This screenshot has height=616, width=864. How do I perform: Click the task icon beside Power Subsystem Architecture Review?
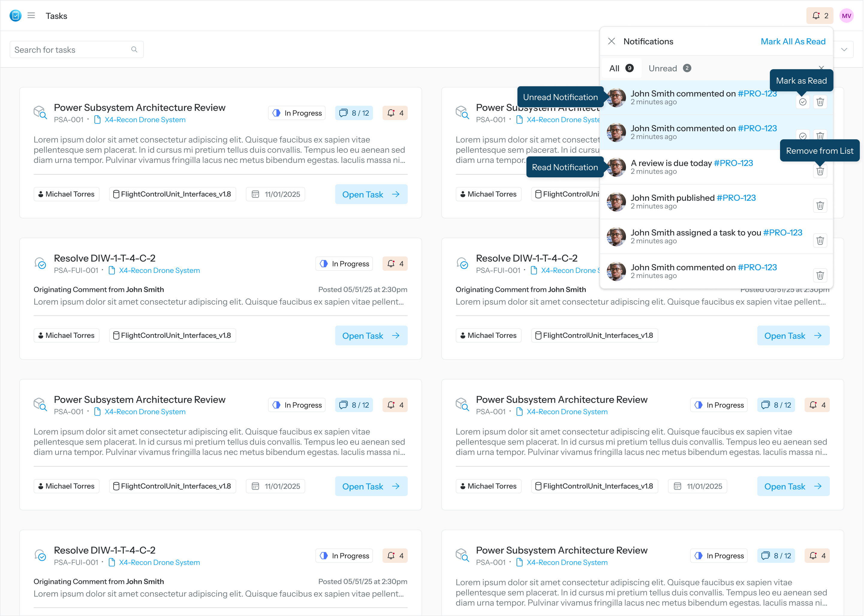40,112
